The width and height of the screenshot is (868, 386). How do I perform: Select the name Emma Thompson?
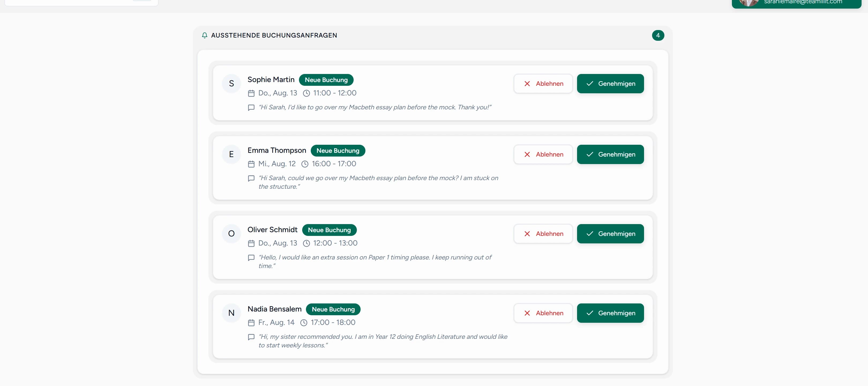point(277,150)
